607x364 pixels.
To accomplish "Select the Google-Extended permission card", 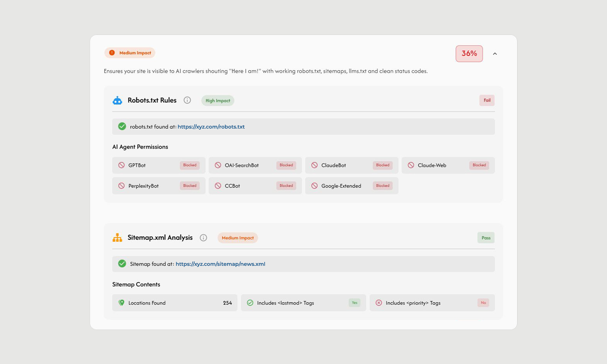I will pos(351,186).
